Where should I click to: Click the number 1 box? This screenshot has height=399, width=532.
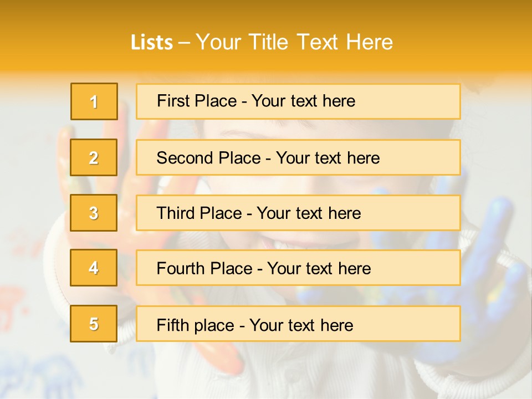click(x=94, y=101)
